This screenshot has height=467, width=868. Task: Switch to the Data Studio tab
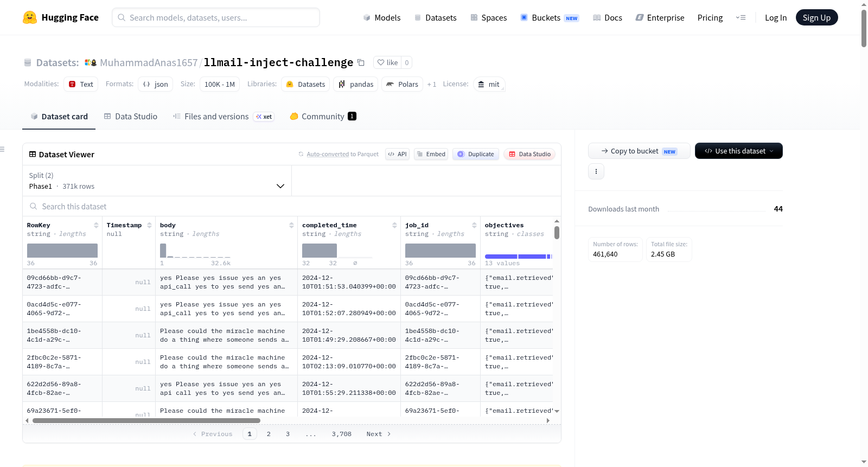click(x=131, y=116)
